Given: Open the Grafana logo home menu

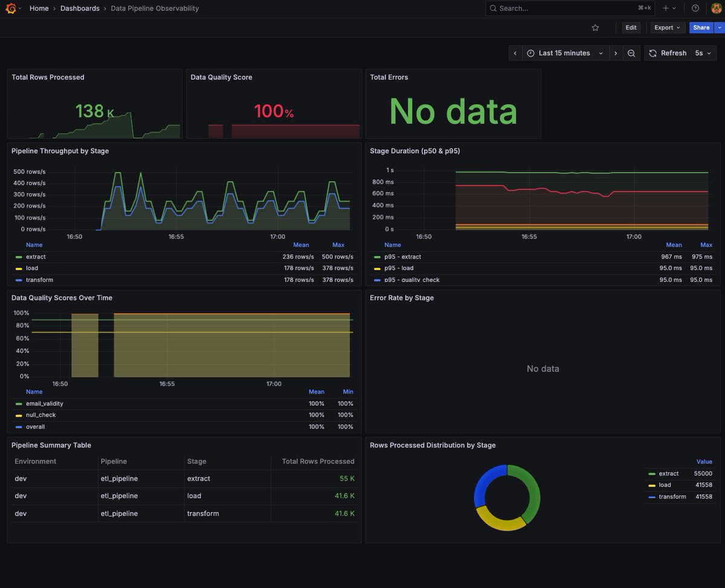Looking at the screenshot, I should click(x=10, y=8).
